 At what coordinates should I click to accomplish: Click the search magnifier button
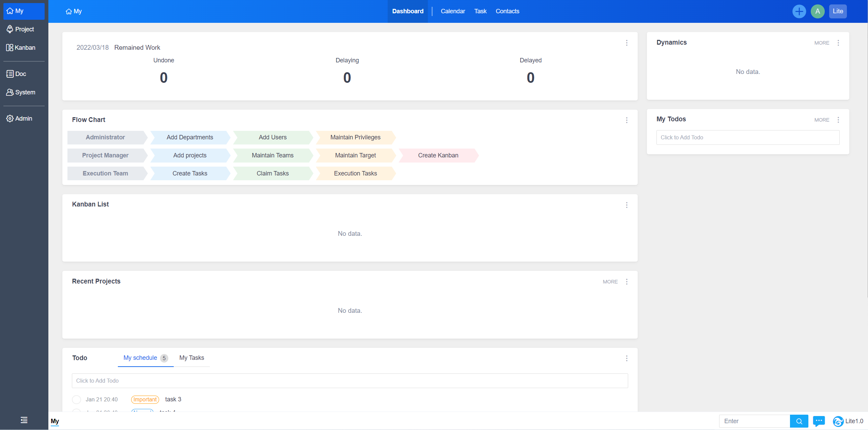click(799, 421)
